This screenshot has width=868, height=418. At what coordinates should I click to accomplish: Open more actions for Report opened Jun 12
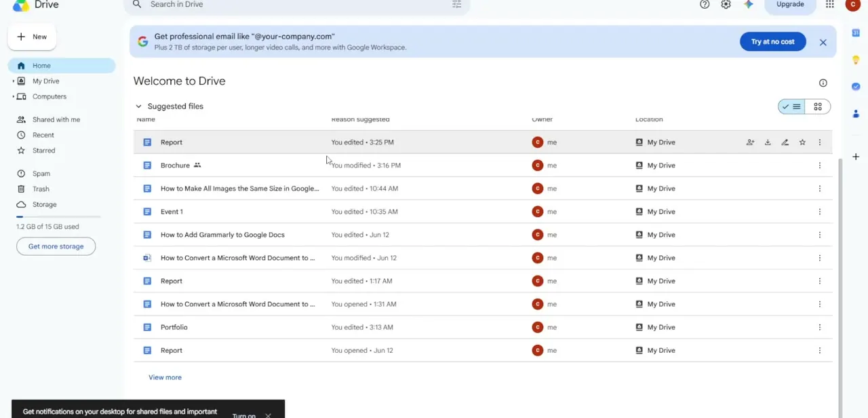click(819, 350)
